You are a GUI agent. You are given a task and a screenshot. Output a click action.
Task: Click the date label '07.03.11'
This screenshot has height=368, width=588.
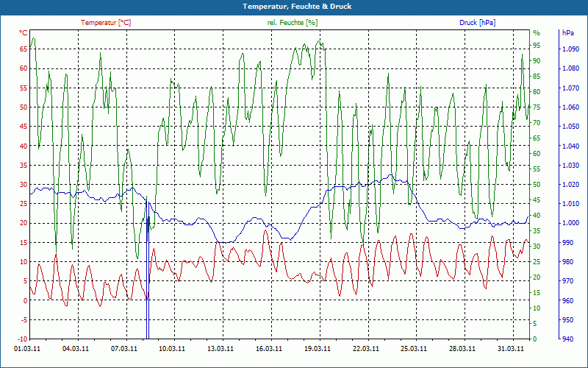tap(124, 348)
